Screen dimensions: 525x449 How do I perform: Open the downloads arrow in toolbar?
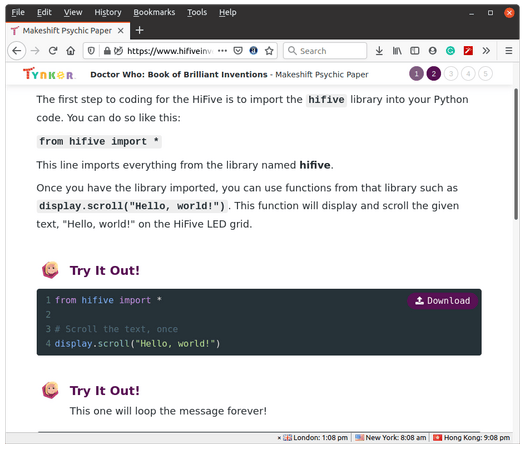tap(379, 51)
